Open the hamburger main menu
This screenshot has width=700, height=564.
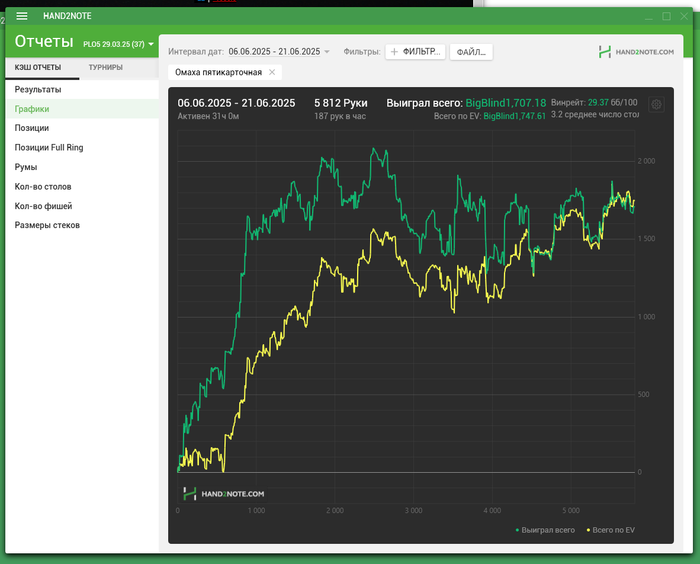pos(21,16)
